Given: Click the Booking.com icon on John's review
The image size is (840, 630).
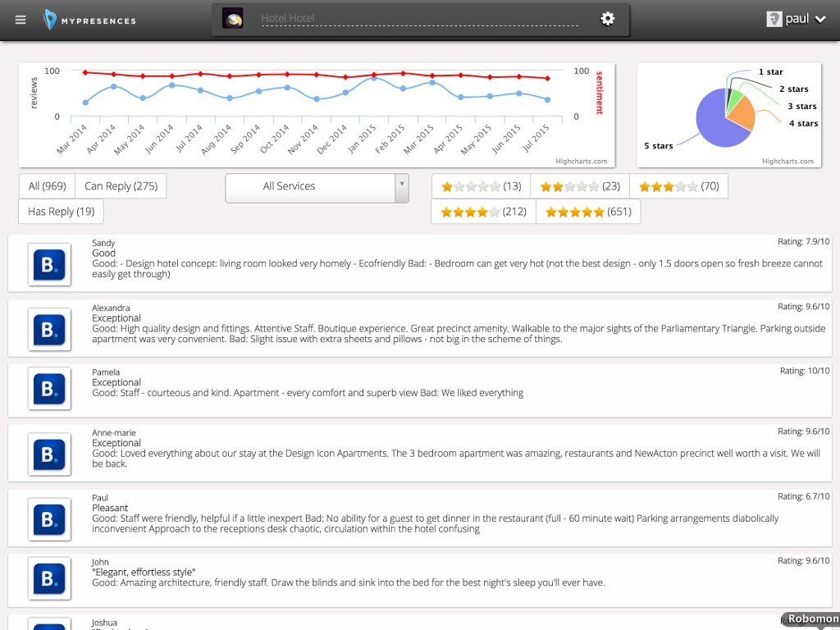Looking at the screenshot, I should [x=49, y=578].
